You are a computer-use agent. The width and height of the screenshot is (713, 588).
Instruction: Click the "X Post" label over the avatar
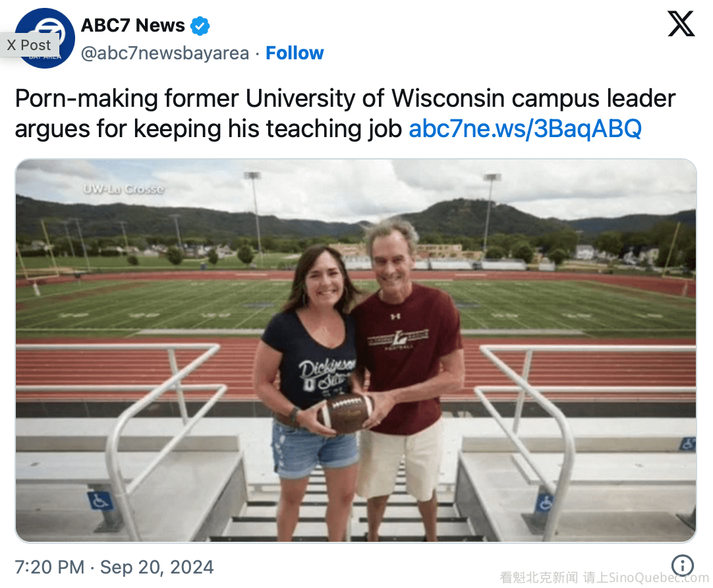point(29,45)
